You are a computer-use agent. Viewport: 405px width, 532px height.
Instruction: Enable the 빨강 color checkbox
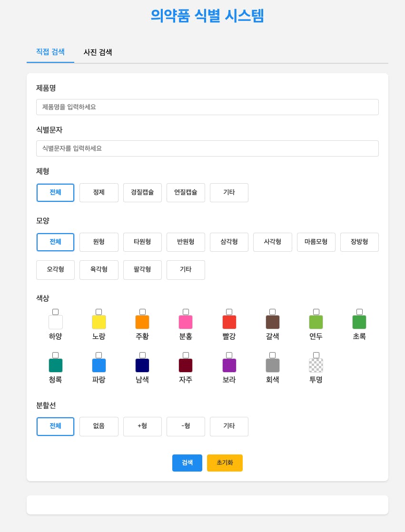229,312
